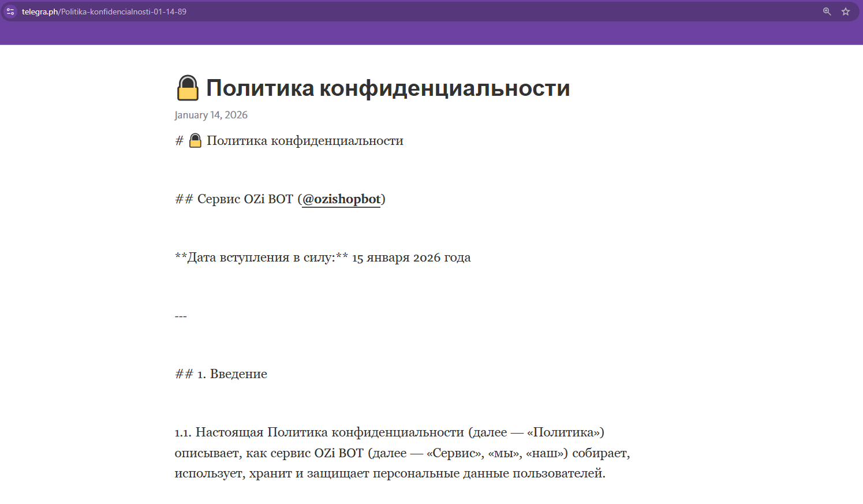Image resolution: width=863 pixels, height=504 pixels.
Task: Open the @ozishopbot link
Action: pyautogui.click(x=341, y=199)
